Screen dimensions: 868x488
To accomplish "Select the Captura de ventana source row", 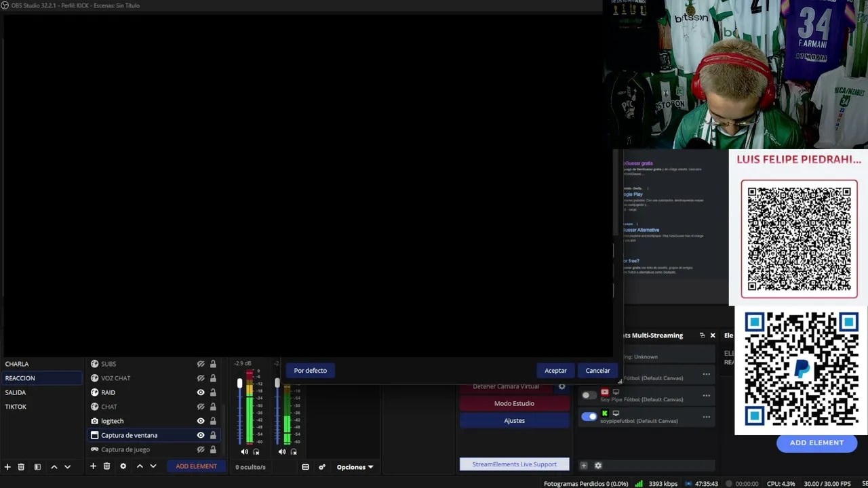I will [154, 435].
